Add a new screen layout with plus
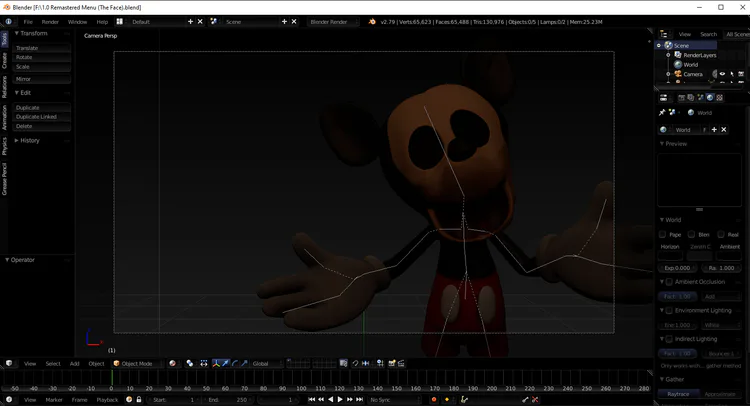Screen dimensions: 750x406 (190, 22)
